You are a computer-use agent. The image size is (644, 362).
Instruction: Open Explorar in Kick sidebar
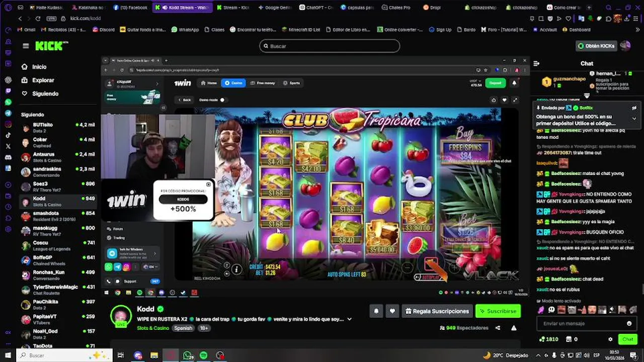tap(38, 80)
